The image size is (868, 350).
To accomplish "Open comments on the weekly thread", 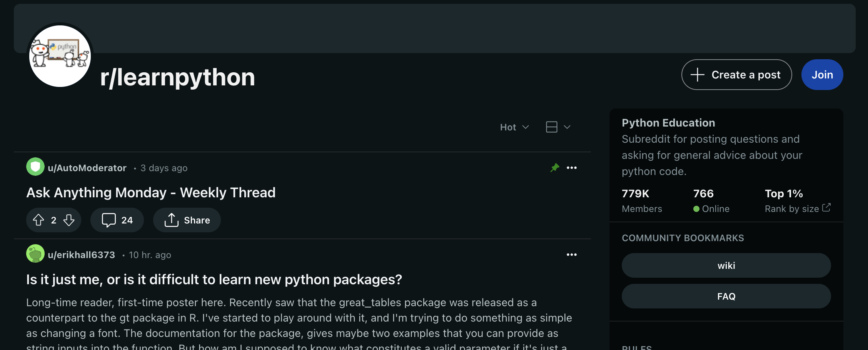I will coord(117,220).
